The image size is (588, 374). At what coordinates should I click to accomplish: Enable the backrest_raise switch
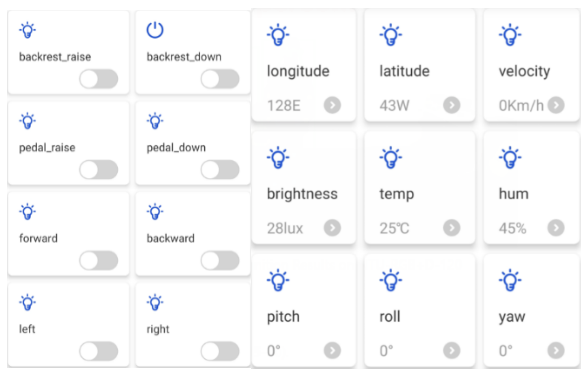[x=99, y=79]
